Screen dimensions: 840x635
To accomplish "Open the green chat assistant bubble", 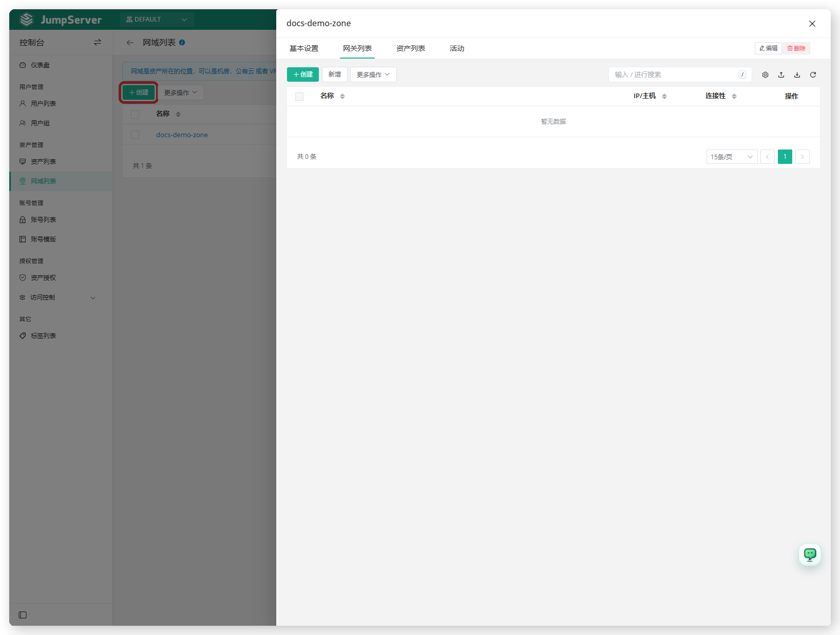I will [x=810, y=554].
